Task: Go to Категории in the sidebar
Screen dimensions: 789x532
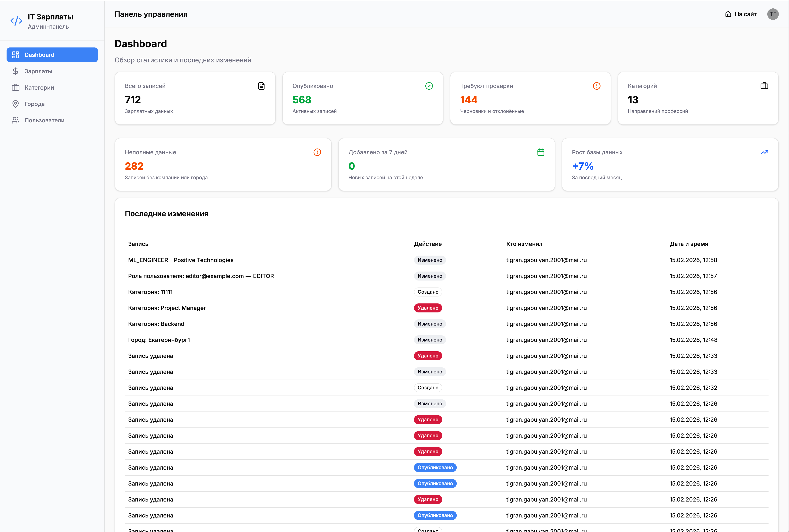Action: tap(39, 88)
